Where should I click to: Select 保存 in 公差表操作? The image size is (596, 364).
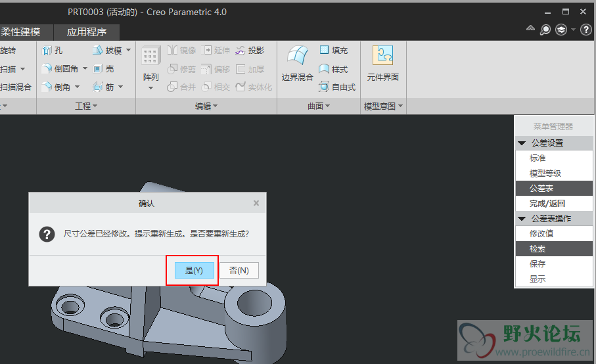pos(554,263)
